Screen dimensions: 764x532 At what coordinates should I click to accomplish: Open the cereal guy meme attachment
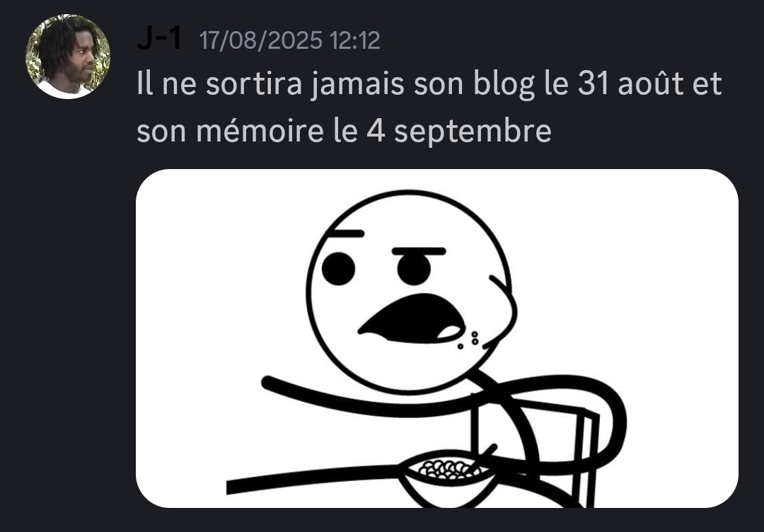436,338
